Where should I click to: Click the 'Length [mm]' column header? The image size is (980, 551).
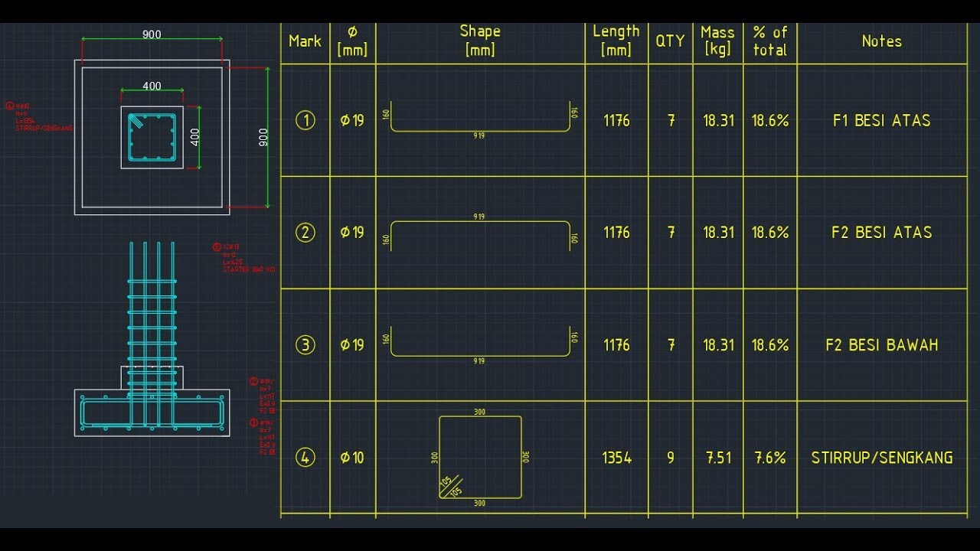click(616, 41)
